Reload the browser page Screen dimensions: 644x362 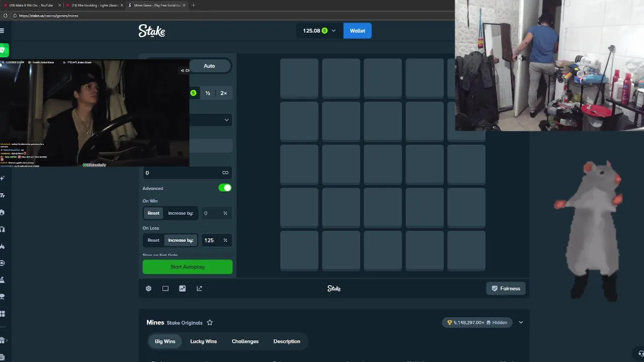click(x=6, y=16)
